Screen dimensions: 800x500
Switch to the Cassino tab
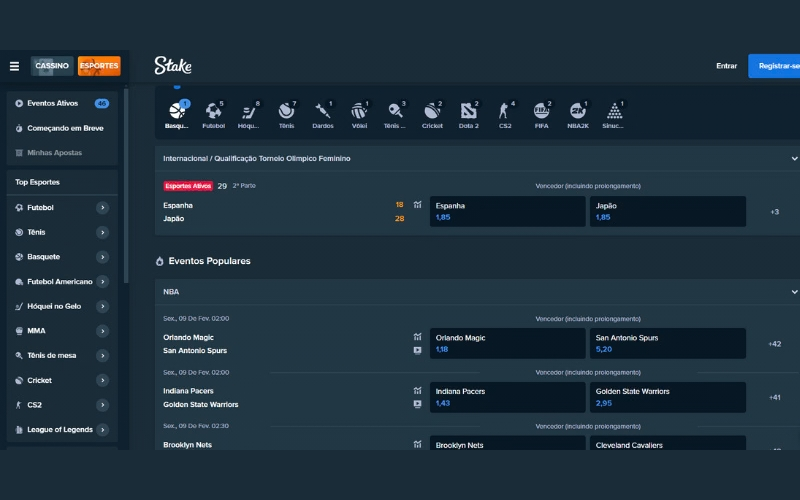52,66
